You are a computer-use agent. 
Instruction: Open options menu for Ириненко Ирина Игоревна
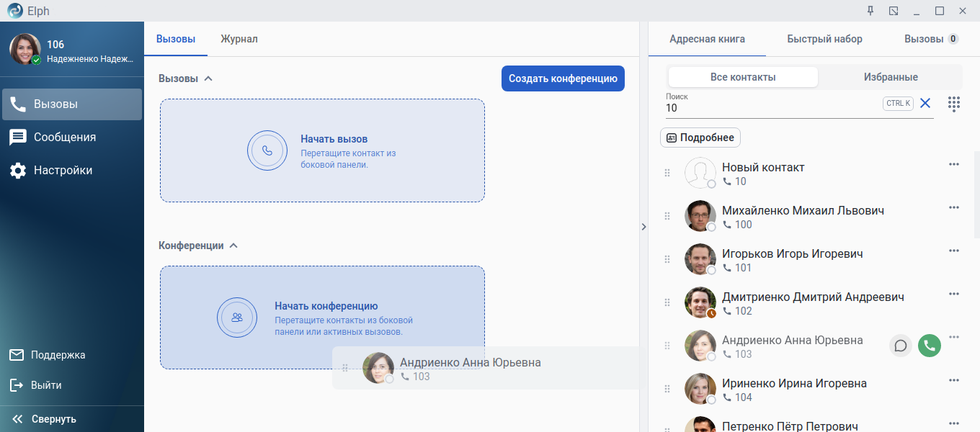tap(954, 380)
